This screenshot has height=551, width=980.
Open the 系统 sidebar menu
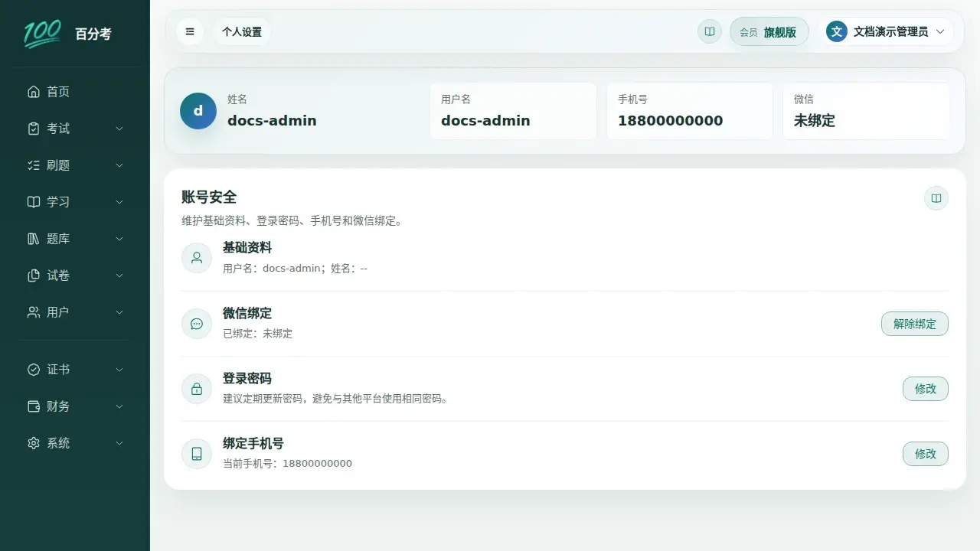click(75, 443)
